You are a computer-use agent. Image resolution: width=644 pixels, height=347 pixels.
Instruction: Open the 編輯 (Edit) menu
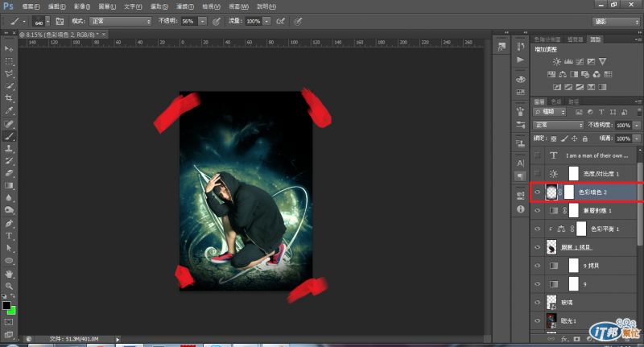point(56,6)
